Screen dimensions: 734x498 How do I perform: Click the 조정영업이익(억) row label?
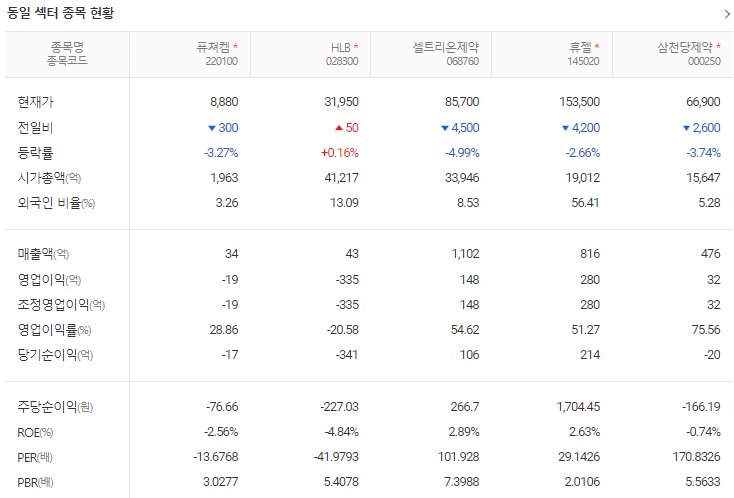pos(61,305)
